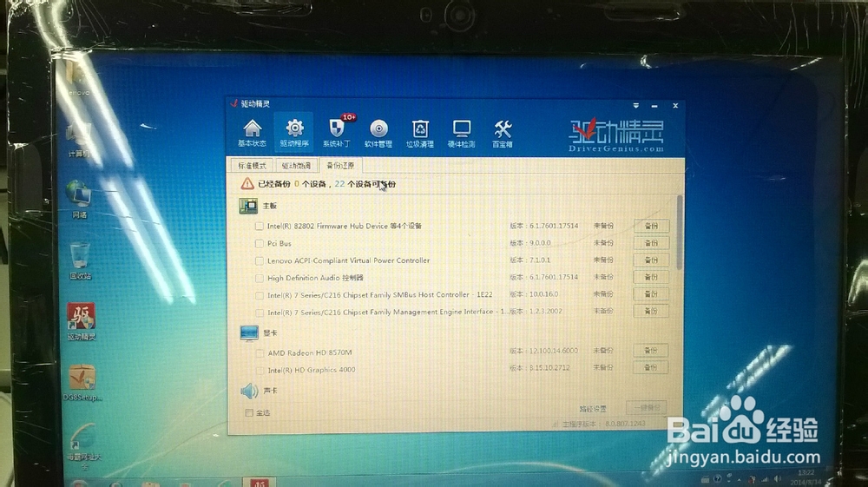
Task: Back up AMD Radeon HD 8570M driver
Action: [x=651, y=351]
